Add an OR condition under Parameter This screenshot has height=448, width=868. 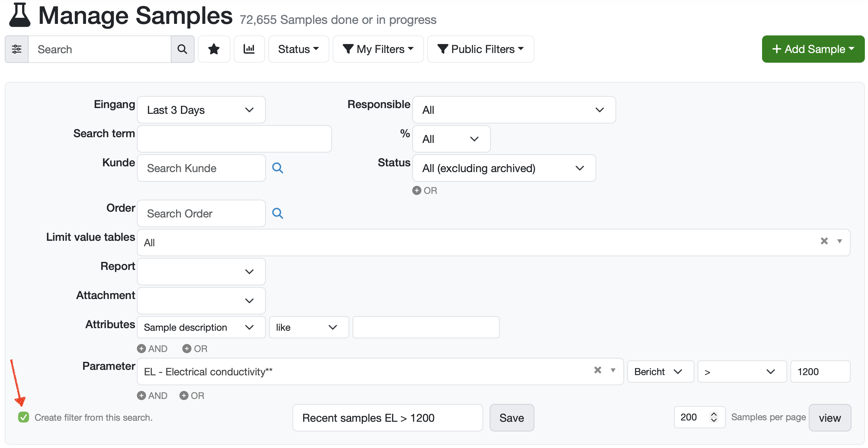[192, 396]
